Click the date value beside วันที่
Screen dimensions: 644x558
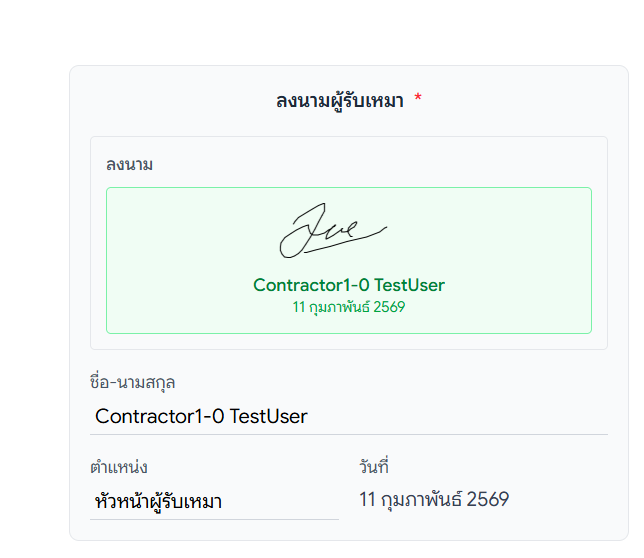click(x=433, y=499)
